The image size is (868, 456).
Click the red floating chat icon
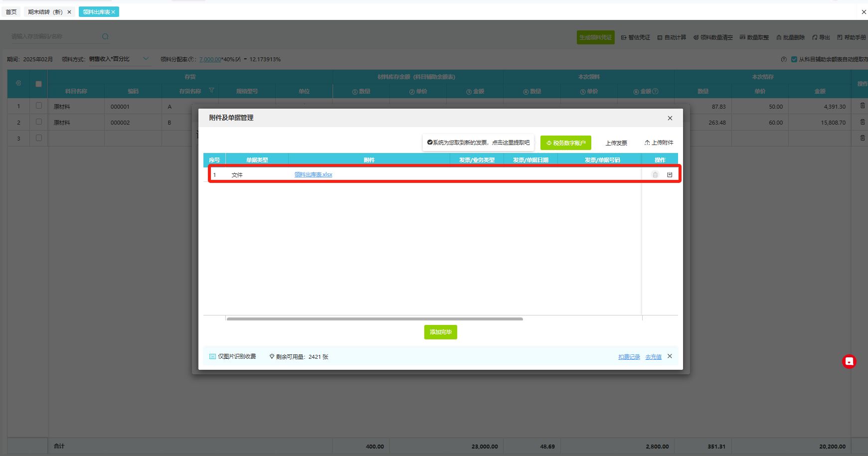(x=849, y=361)
